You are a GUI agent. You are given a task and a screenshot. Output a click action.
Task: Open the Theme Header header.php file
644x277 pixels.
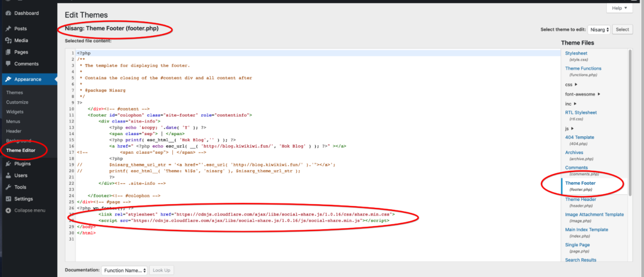pyautogui.click(x=580, y=200)
